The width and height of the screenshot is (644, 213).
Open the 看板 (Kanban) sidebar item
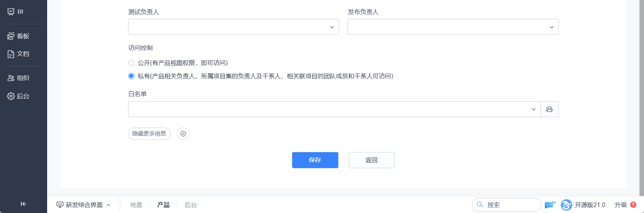pos(18,36)
